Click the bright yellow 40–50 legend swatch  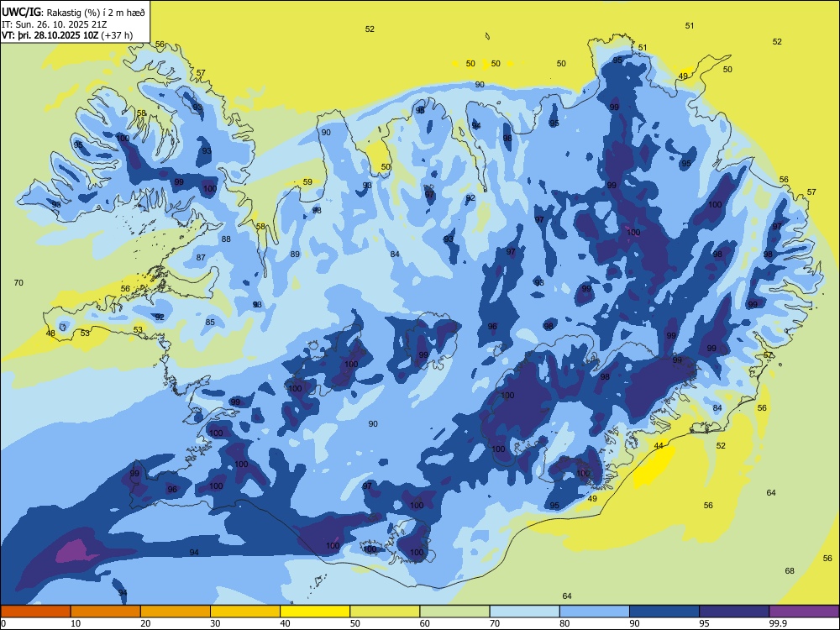[315, 612]
